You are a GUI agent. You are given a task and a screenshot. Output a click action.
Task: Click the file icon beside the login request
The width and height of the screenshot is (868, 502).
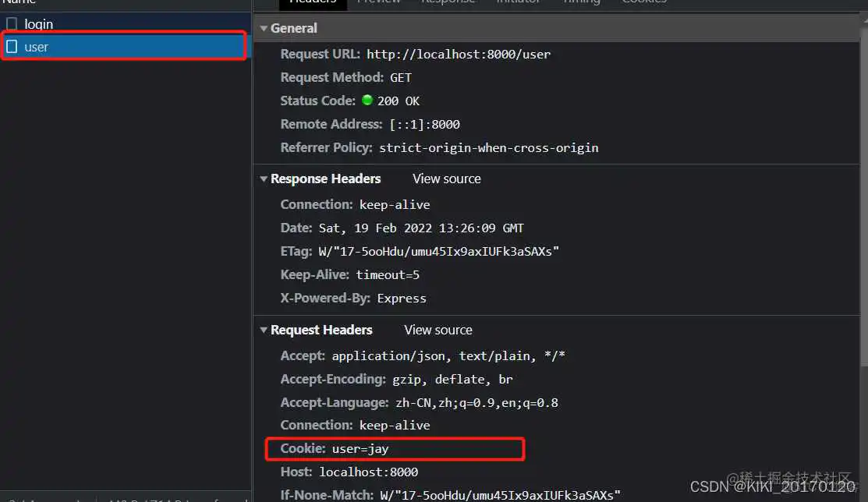click(x=11, y=24)
